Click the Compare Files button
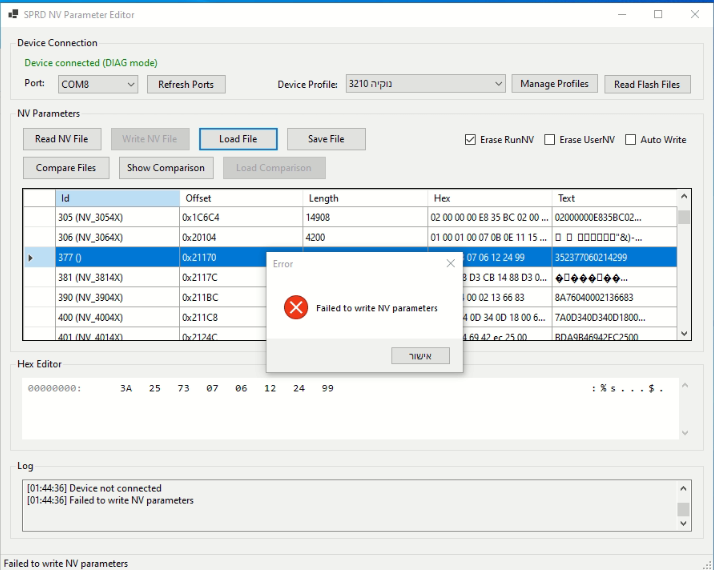Screen dimensions: 714x570 point(66,168)
